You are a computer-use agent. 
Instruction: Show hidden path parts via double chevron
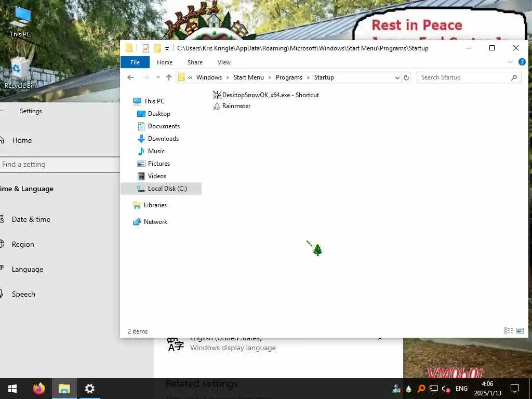coord(190,78)
